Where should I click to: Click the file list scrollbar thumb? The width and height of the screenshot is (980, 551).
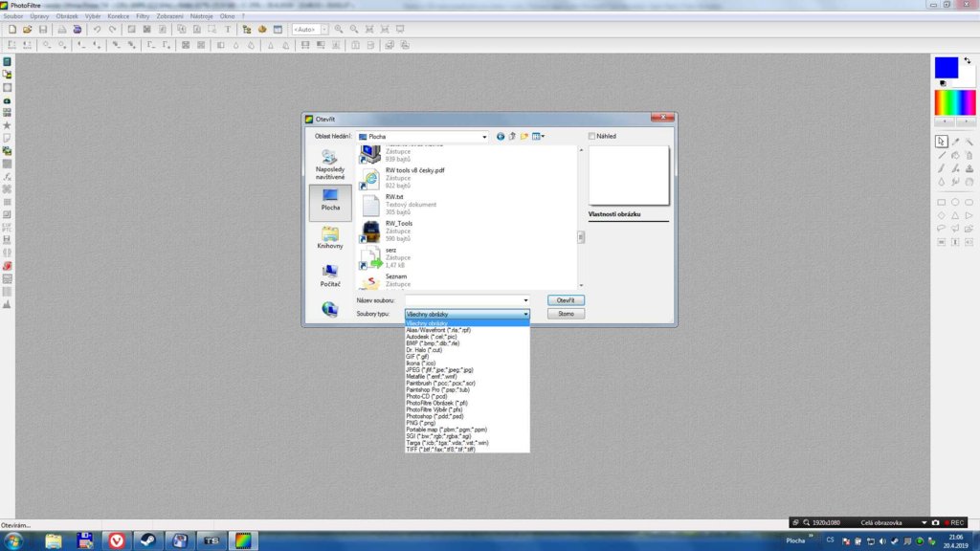[581, 237]
